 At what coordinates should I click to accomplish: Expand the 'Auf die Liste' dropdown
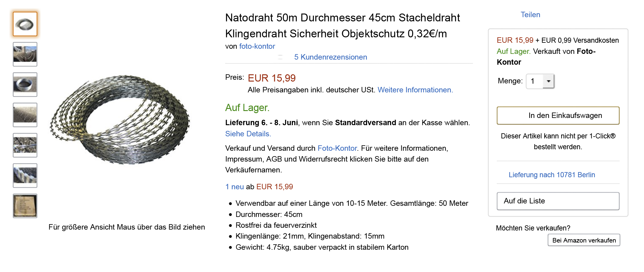[x=558, y=201]
